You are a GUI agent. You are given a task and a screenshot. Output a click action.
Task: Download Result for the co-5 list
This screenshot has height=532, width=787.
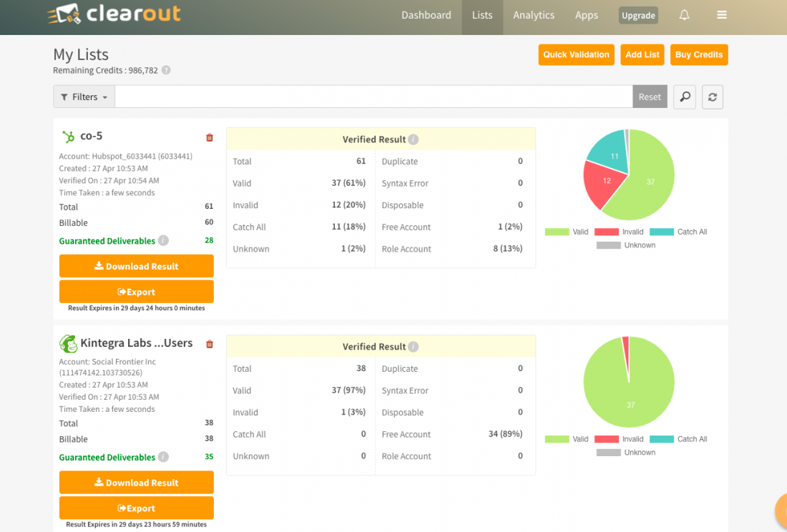pos(136,265)
